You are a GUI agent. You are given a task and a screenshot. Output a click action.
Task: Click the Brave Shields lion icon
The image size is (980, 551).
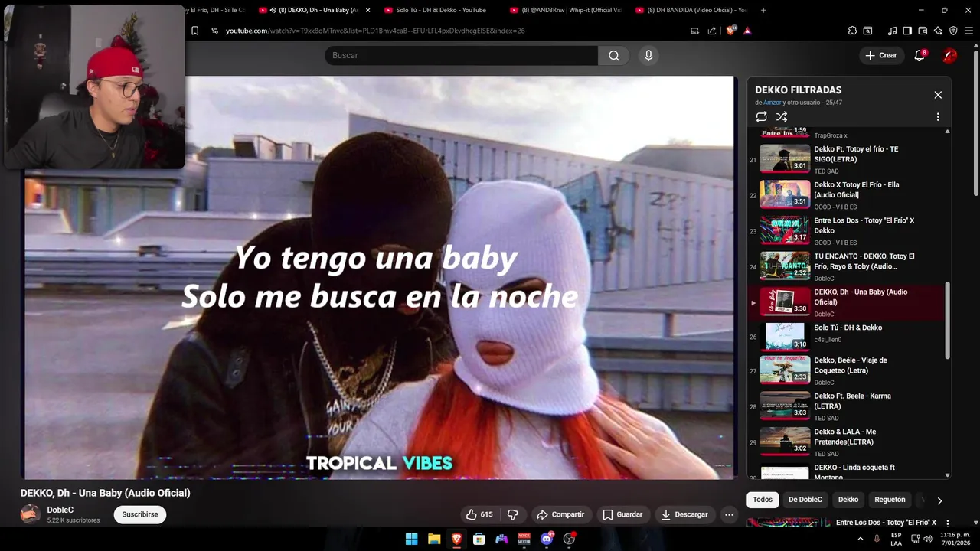click(x=730, y=31)
